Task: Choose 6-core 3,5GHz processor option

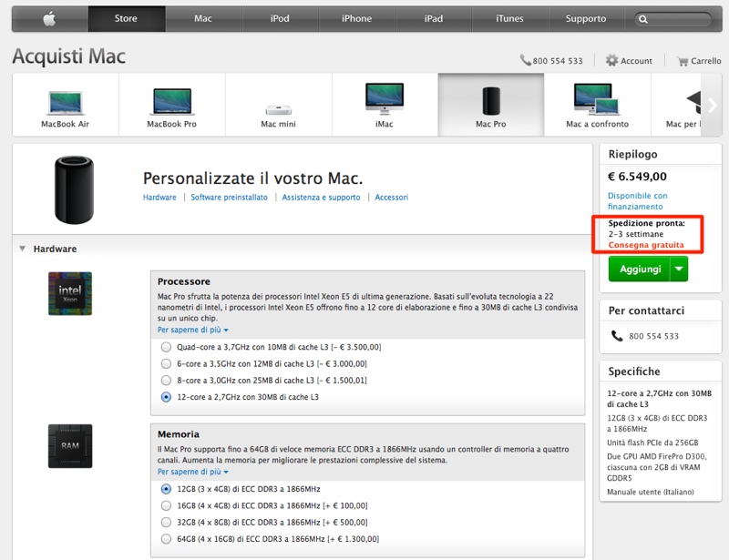Action: (x=166, y=364)
